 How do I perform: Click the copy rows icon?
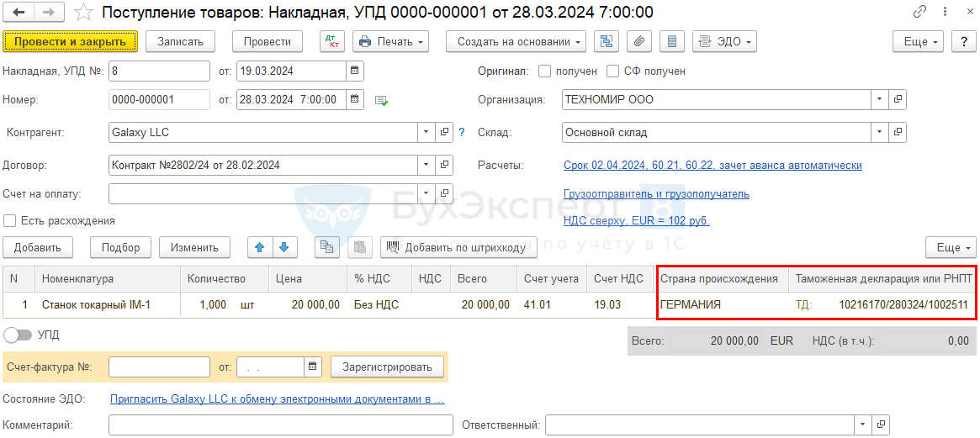coord(326,247)
